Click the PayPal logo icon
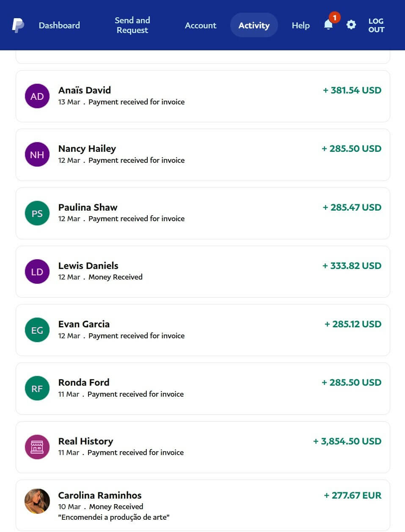The width and height of the screenshot is (405, 532). click(x=18, y=25)
